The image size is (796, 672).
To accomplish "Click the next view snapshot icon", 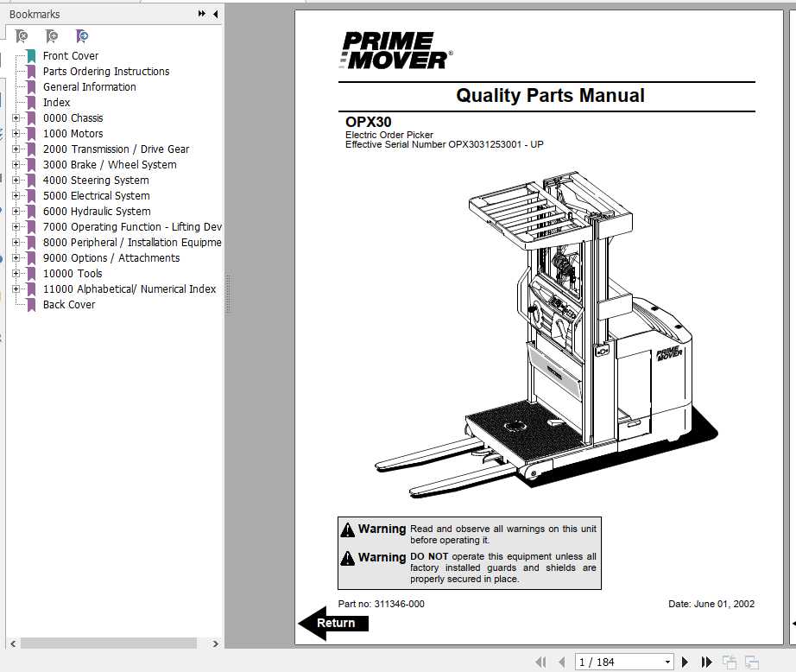I will point(753,659).
